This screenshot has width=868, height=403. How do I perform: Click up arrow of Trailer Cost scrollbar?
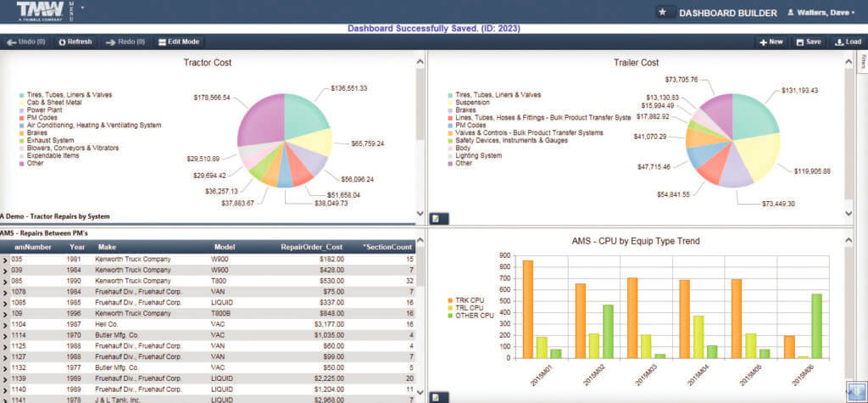(x=849, y=60)
